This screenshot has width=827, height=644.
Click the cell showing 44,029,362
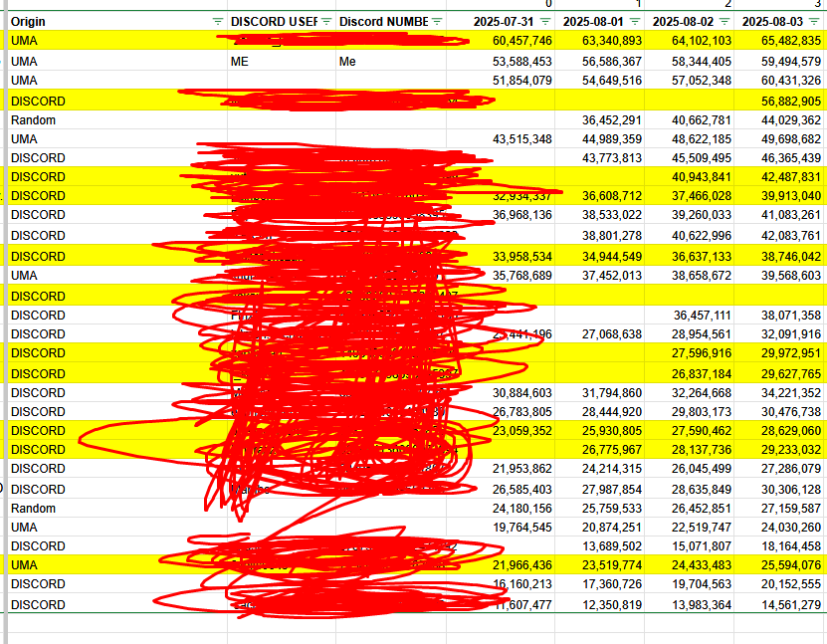click(x=780, y=120)
